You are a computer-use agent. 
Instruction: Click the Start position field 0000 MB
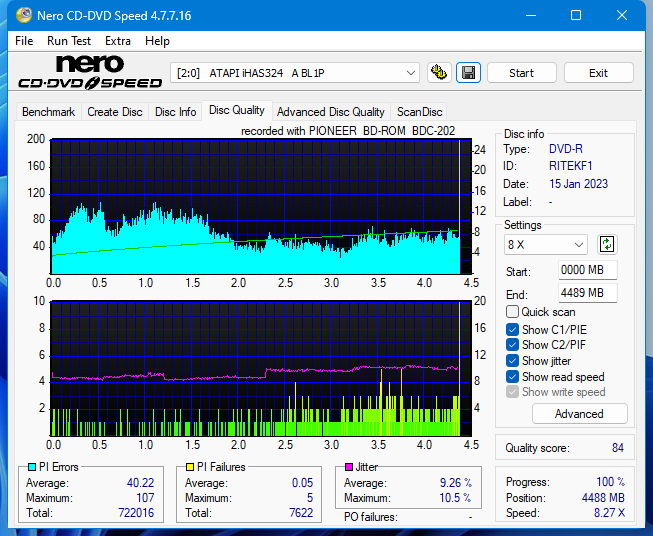tap(587, 270)
